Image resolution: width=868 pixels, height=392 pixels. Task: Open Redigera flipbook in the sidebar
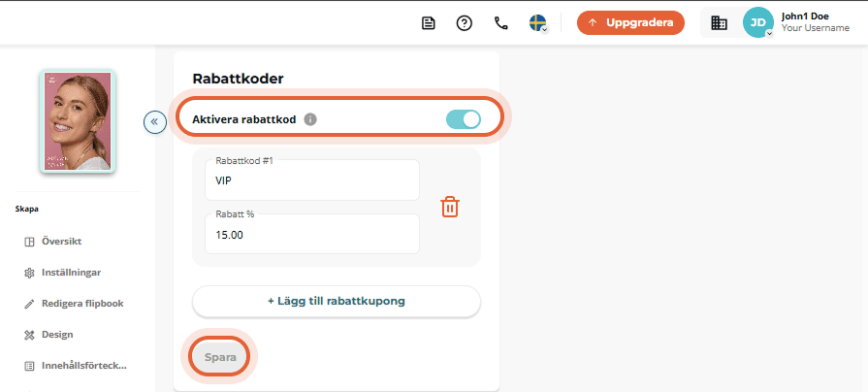tap(75, 304)
